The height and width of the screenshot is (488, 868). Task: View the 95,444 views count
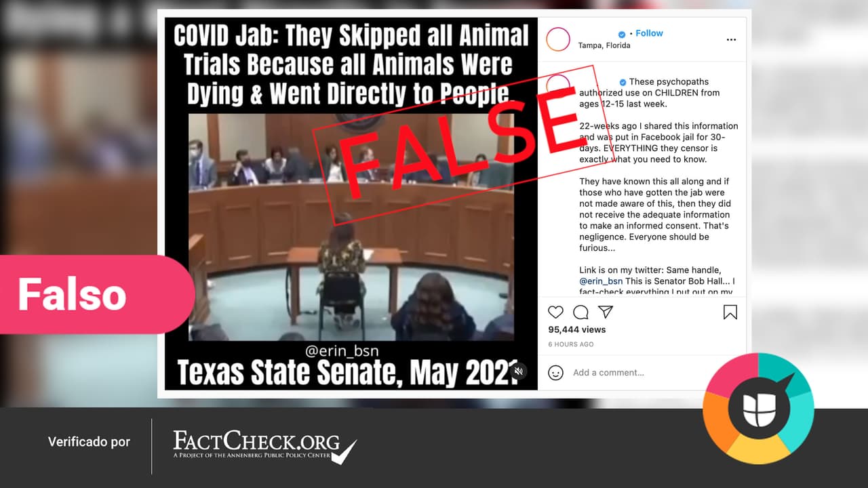577,329
